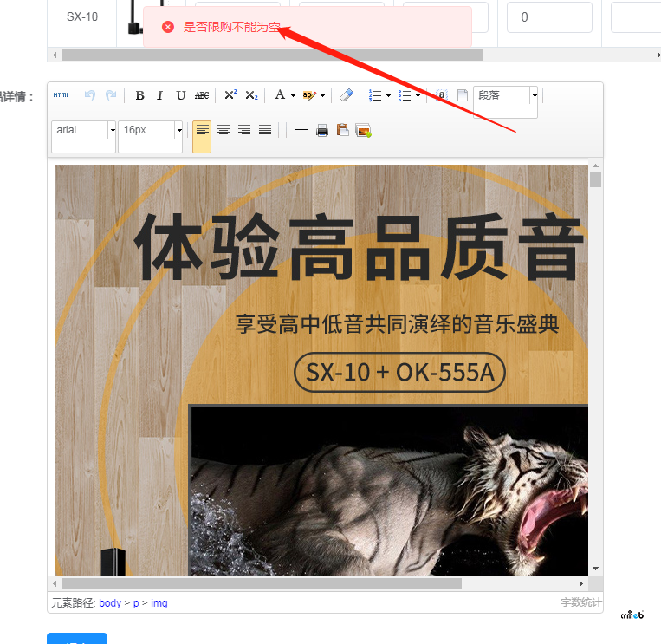Switch editor to HTML source mode
Screen dimensions: 661x644
(x=62, y=95)
